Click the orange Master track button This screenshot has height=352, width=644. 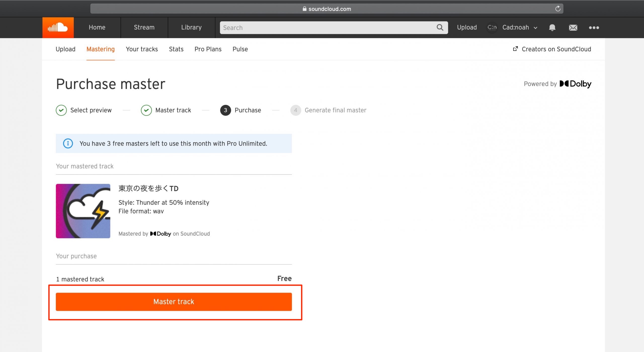click(174, 302)
